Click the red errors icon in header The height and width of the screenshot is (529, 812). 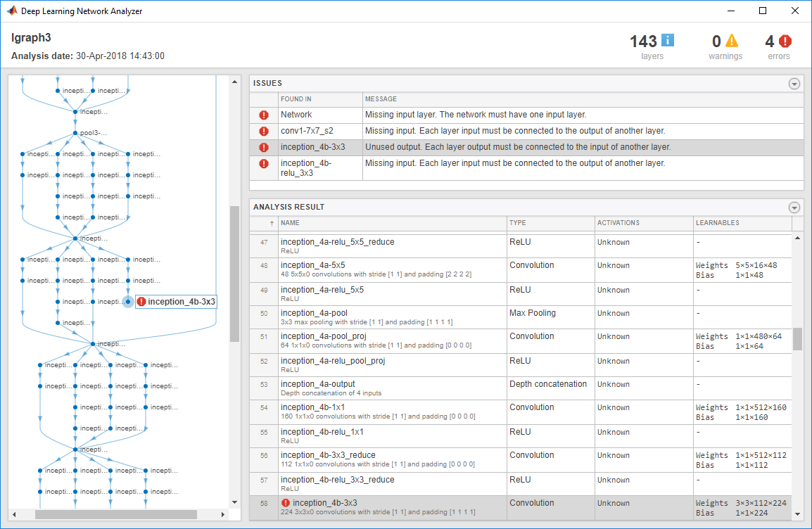785,41
